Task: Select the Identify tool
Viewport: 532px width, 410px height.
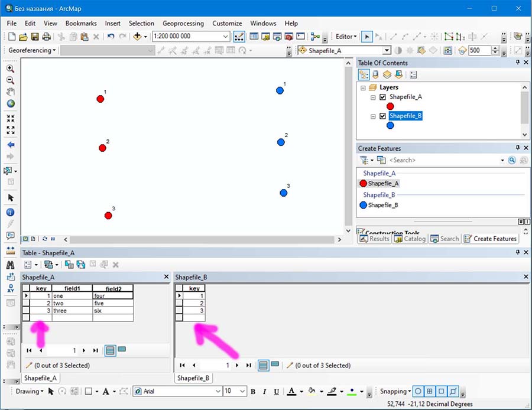Action: click(x=11, y=212)
